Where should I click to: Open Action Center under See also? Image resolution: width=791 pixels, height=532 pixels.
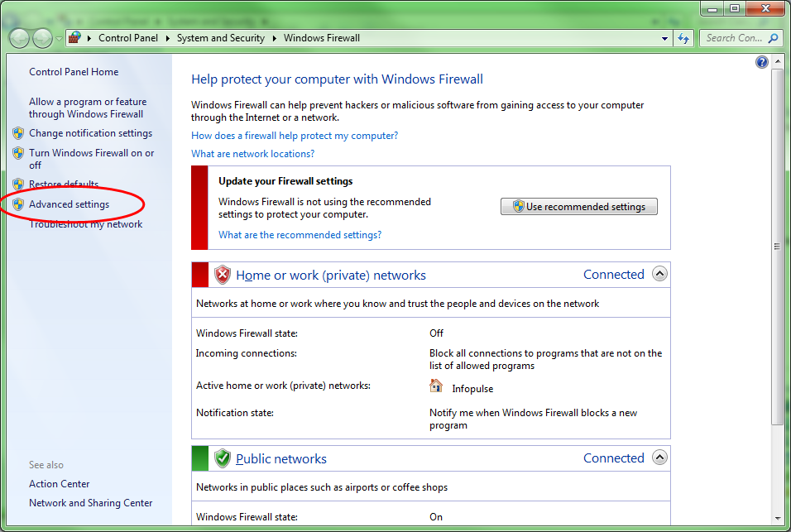(x=59, y=484)
